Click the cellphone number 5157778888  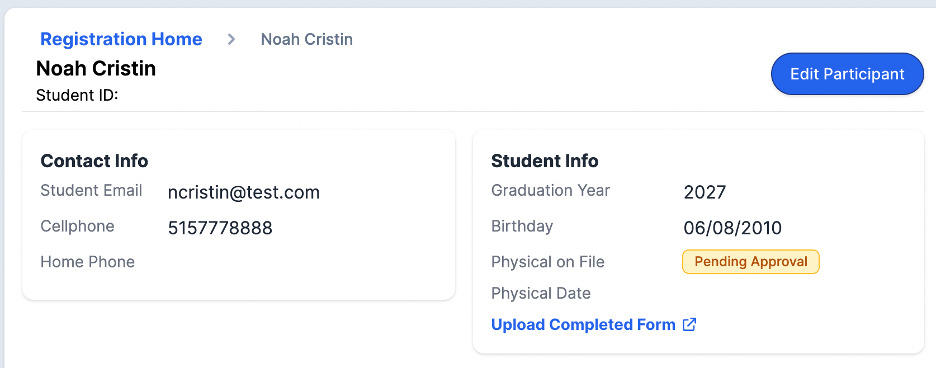pyautogui.click(x=220, y=228)
